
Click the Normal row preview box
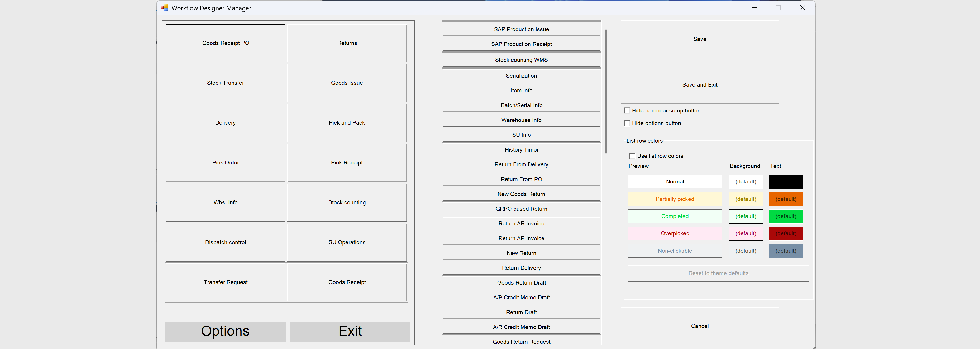click(675, 182)
